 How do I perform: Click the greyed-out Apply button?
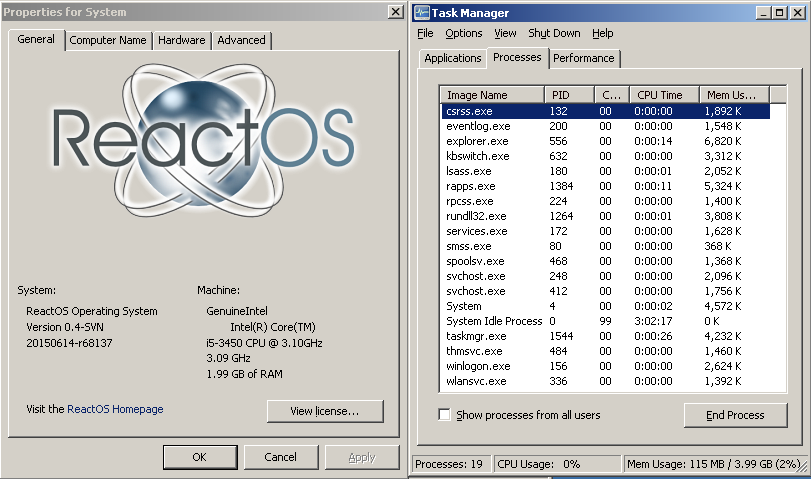[362, 457]
